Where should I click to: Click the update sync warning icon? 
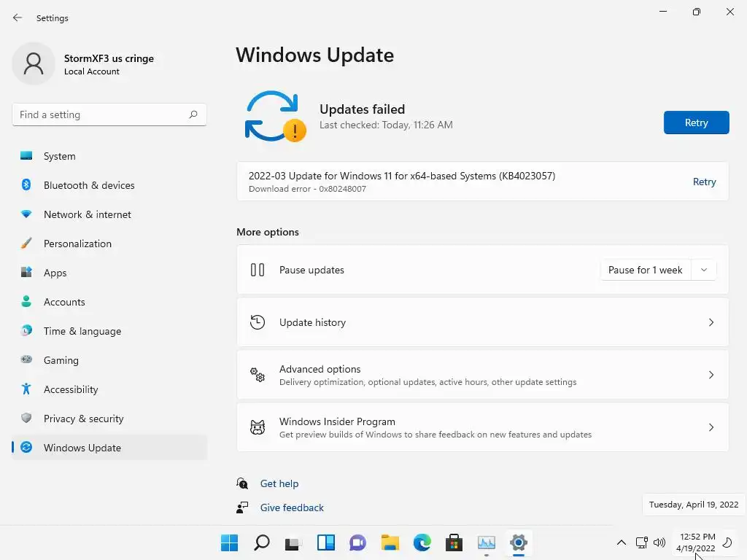click(275, 117)
